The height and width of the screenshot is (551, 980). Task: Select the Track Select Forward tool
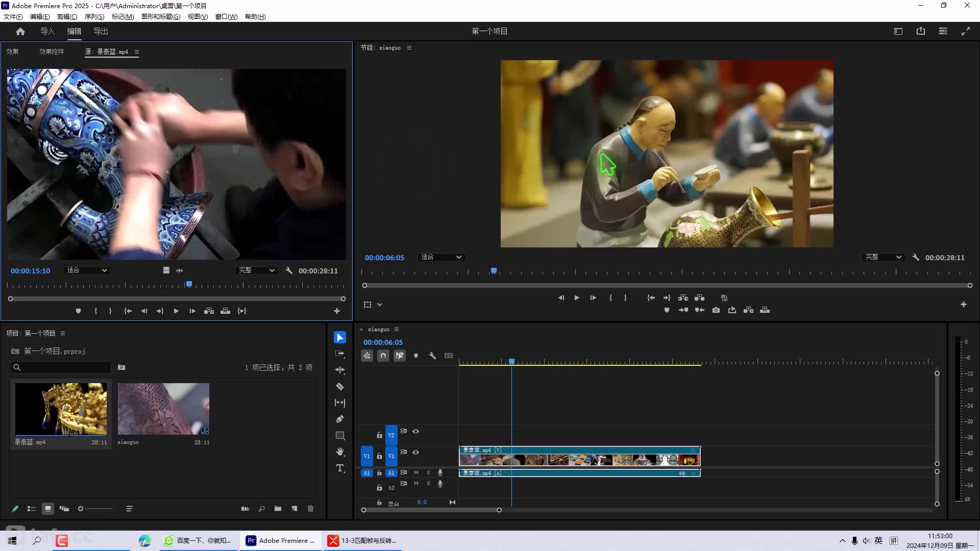tap(340, 354)
